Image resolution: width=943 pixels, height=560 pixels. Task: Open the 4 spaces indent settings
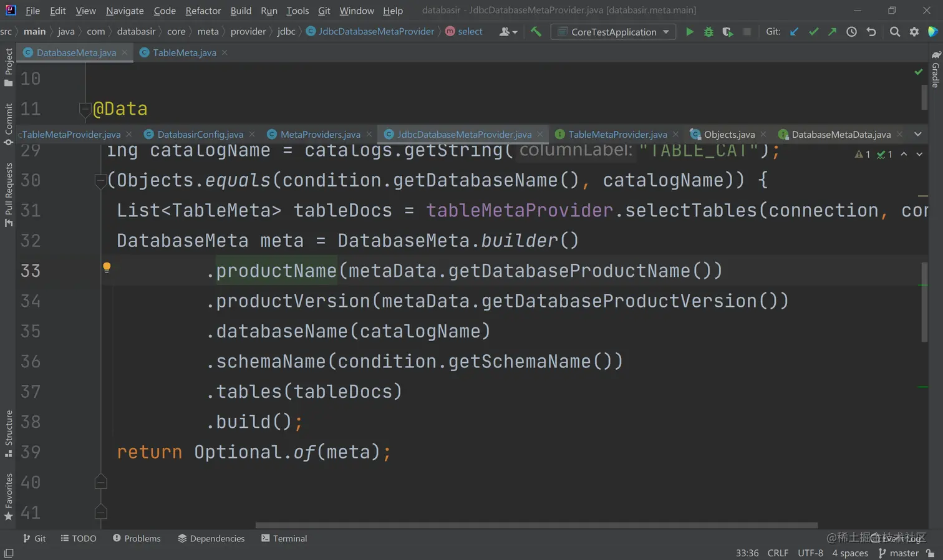click(850, 553)
